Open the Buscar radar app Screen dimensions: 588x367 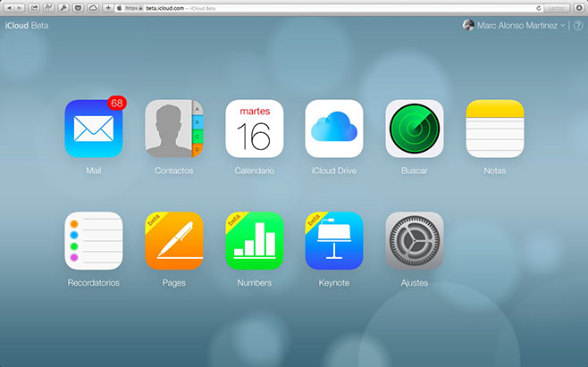click(x=415, y=129)
